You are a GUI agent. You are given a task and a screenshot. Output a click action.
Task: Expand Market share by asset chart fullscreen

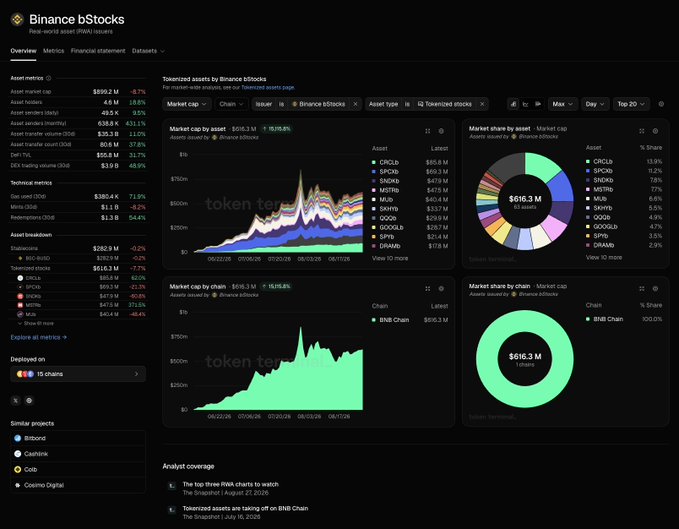642,131
